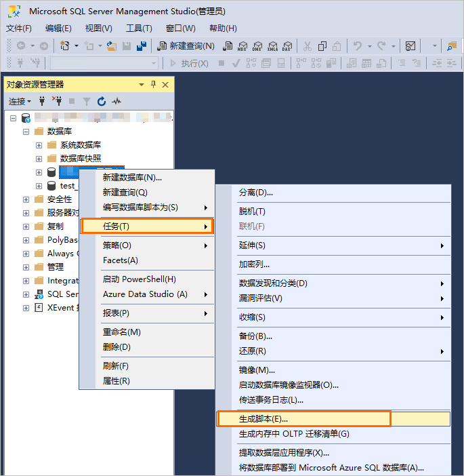Open the File (文件) menu
464x476 pixels.
[x=19, y=28]
